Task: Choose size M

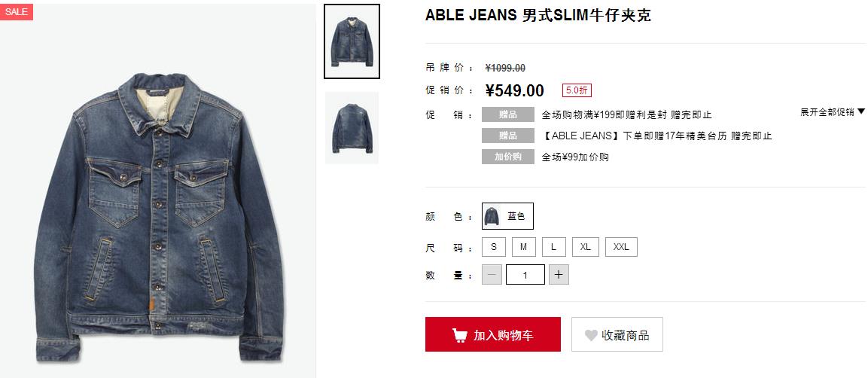Action: tap(524, 247)
